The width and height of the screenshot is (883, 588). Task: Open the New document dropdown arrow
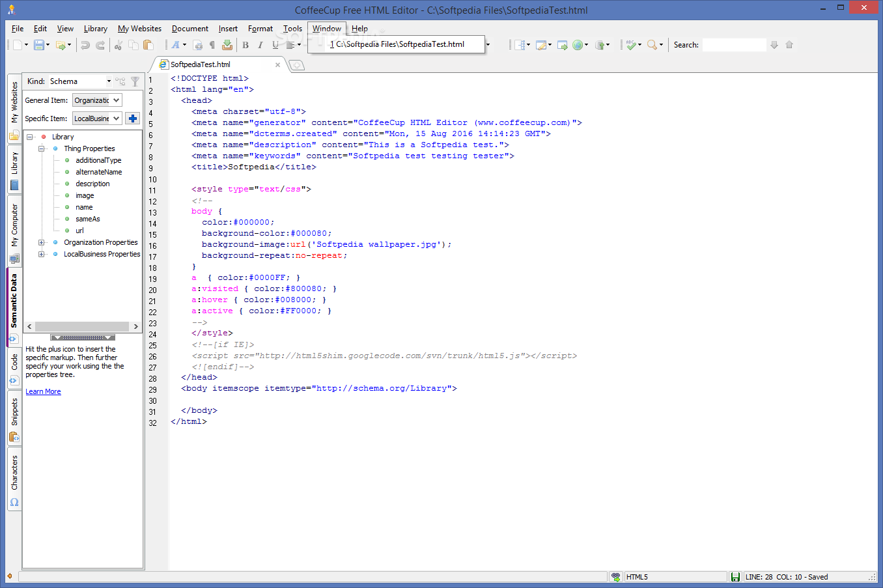coord(27,45)
